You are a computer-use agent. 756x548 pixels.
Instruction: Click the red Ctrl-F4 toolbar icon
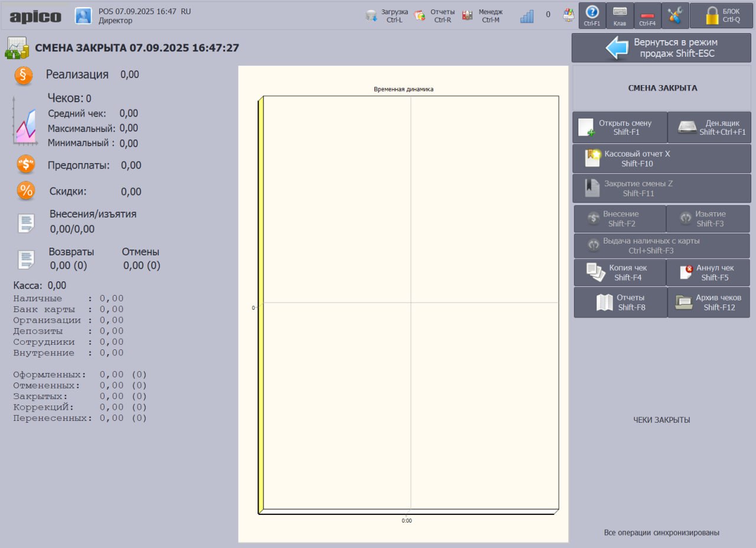(648, 15)
